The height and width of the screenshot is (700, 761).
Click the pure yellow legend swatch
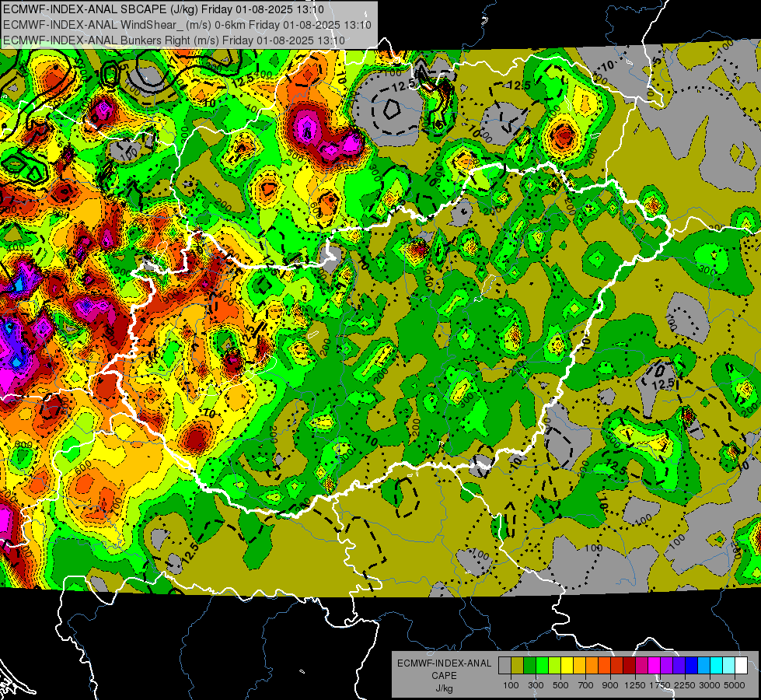(567, 666)
